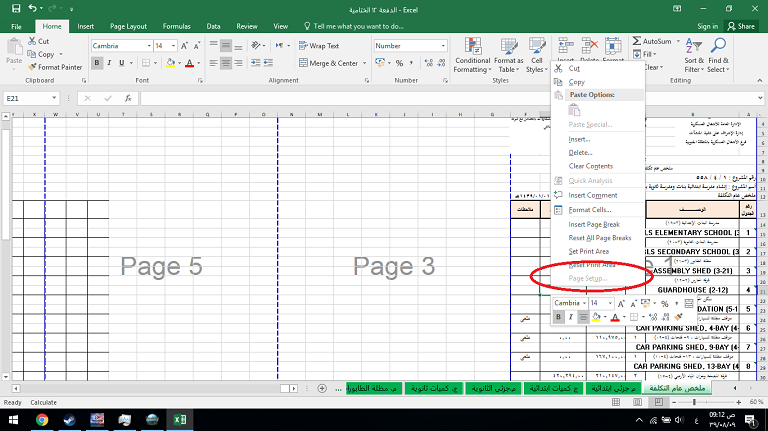Click the zoom slider handle

pyautogui.click(x=694, y=402)
